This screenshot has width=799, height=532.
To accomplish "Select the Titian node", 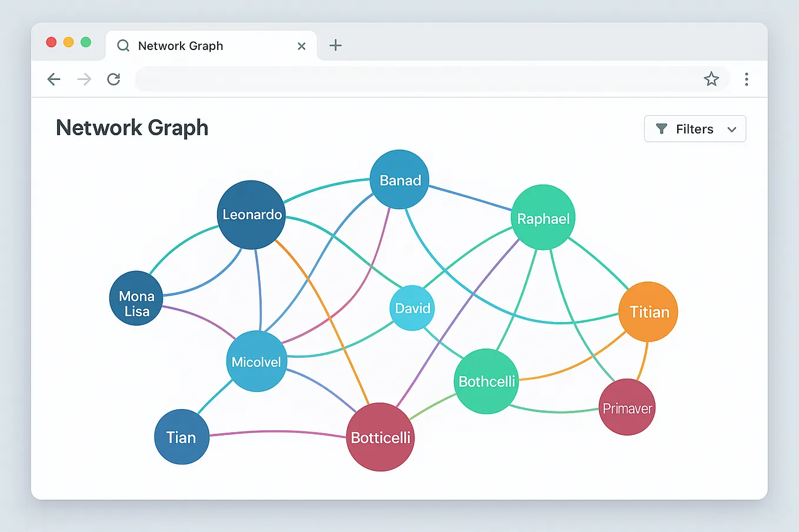I will [648, 312].
